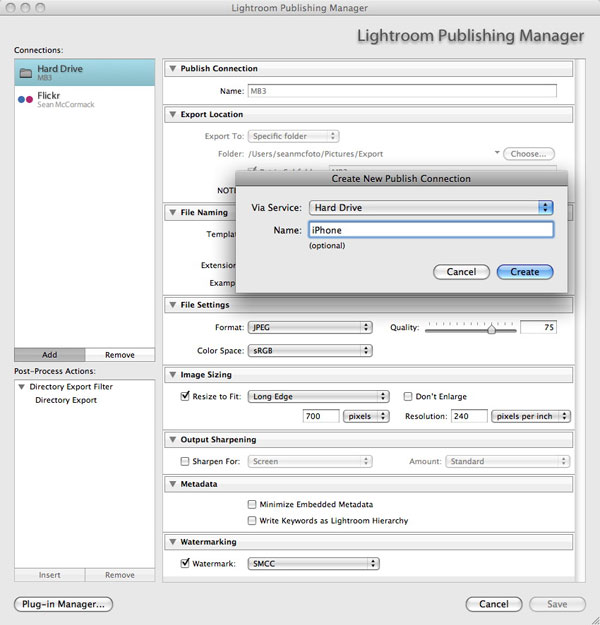Open the Export To Specific folder dropdown

(293, 136)
